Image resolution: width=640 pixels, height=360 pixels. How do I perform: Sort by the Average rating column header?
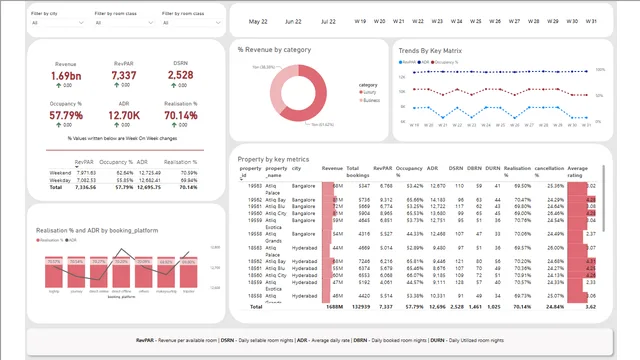point(578,172)
